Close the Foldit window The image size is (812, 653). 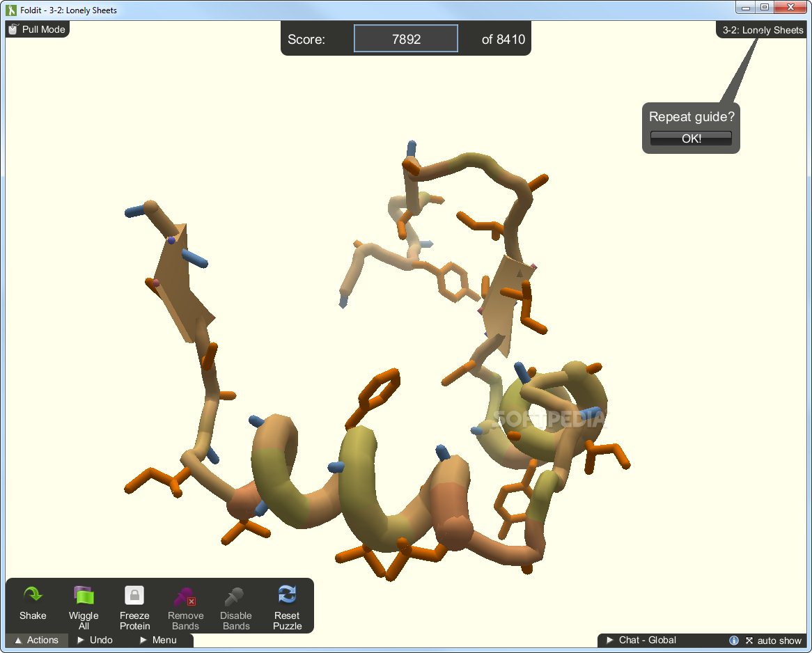(x=790, y=7)
